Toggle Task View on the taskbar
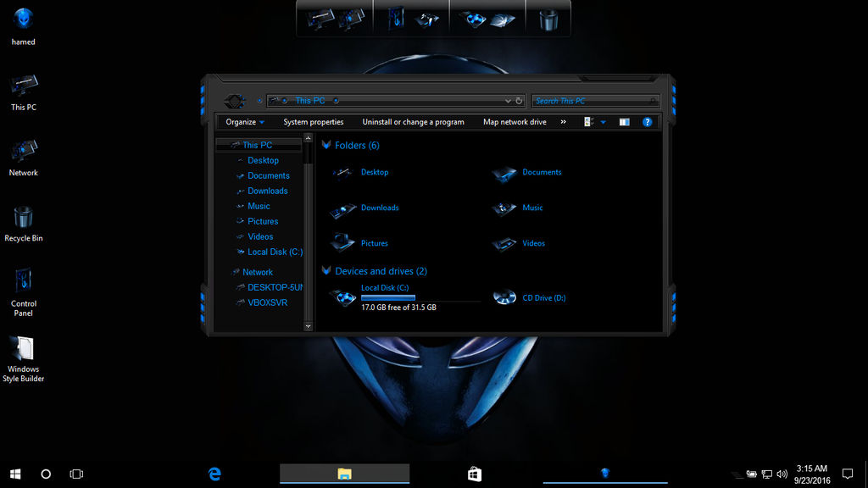This screenshot has width=868, height=488. tap(76, 474)
